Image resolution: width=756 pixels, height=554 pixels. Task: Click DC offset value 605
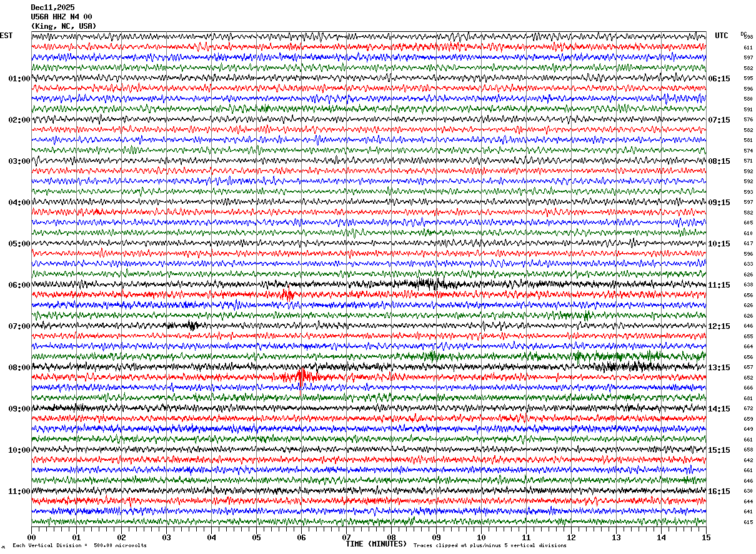pyautogui.click(x=748, y=223)
